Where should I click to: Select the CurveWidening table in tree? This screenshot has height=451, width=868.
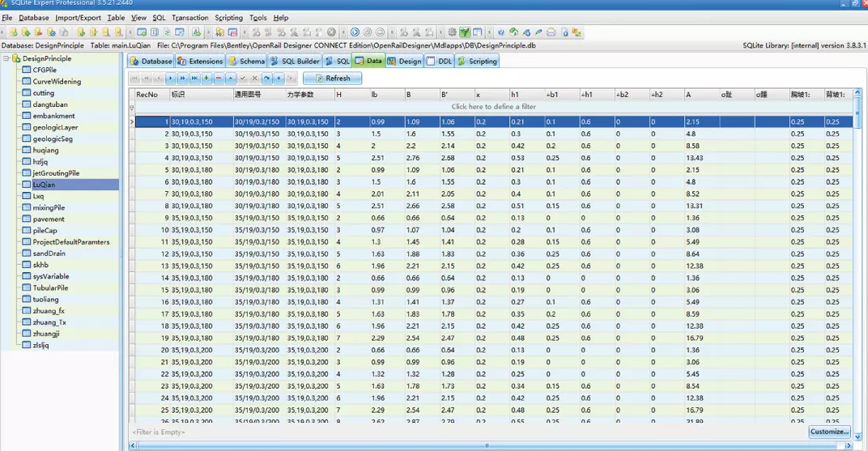[x=57, y=81]
